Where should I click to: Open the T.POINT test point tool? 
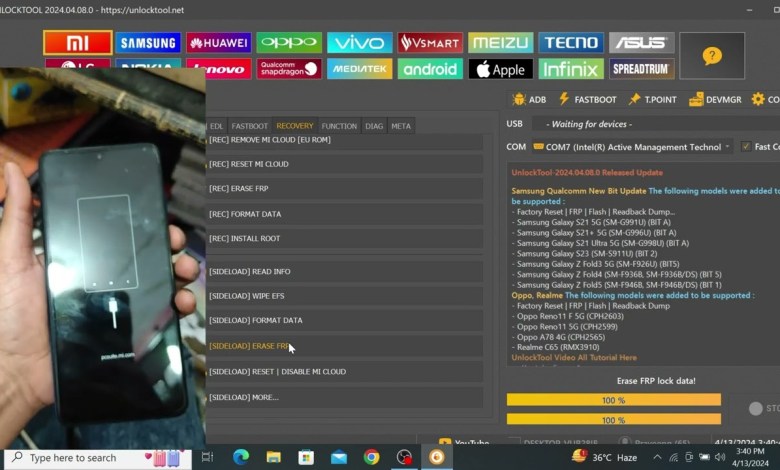[652, 99]
